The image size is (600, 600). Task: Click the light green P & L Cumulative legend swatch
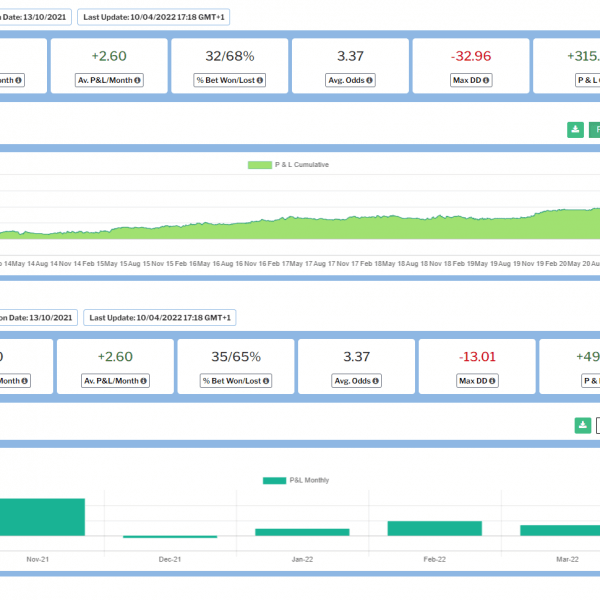point(259,165)
